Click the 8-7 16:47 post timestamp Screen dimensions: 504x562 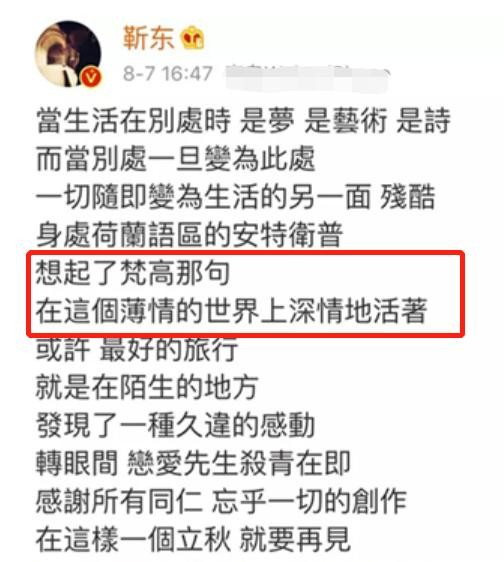168,73
